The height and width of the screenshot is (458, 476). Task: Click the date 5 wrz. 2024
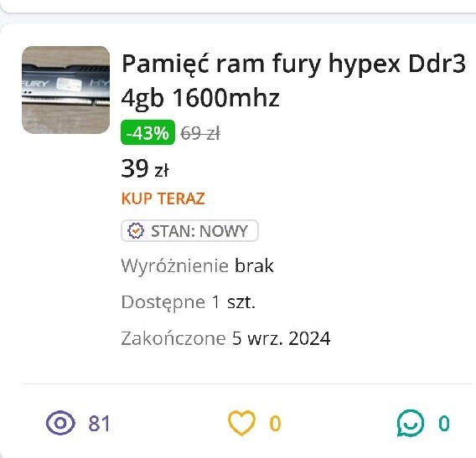coord(281,338)
